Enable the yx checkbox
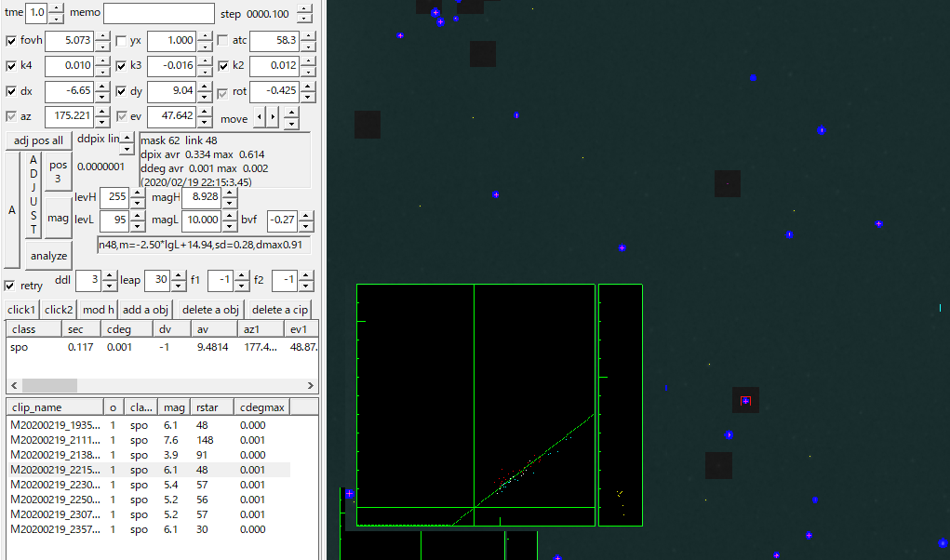The height and width of the screenshot is (560, 950). click(121, 41)
